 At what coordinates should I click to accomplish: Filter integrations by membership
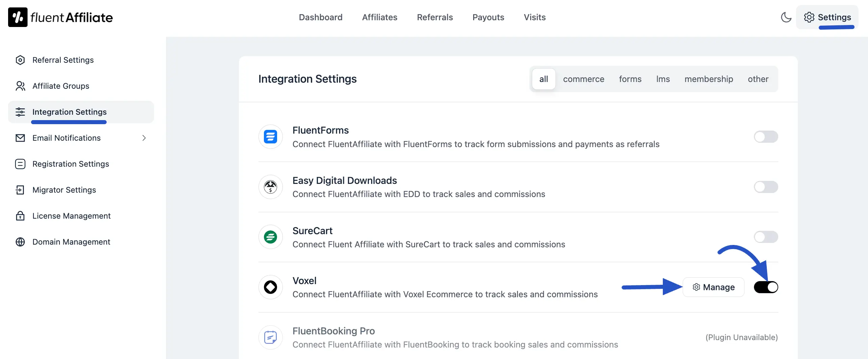point(709,79)
